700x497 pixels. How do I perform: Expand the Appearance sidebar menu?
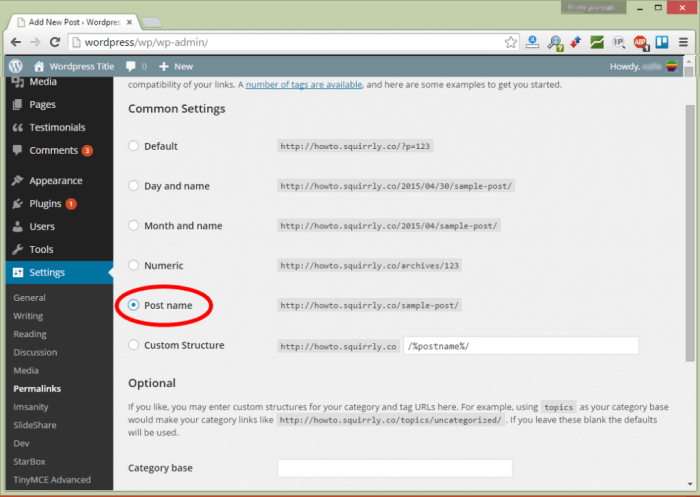click(x=55, y=181)
